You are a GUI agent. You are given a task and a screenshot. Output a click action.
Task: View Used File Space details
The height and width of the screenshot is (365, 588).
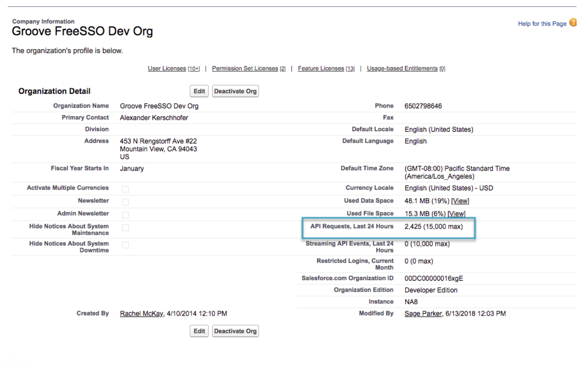(x=456, y=214)
